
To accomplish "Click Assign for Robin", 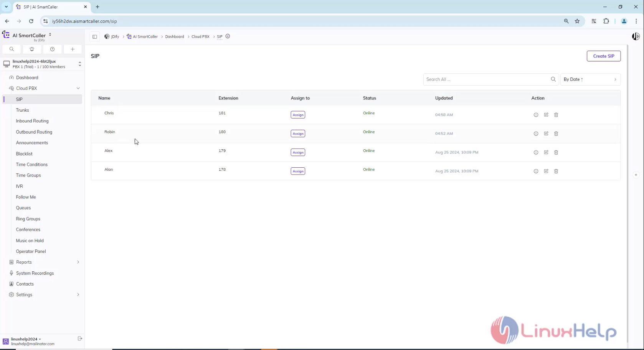I will pyautogui.click(x=298, y=134).
